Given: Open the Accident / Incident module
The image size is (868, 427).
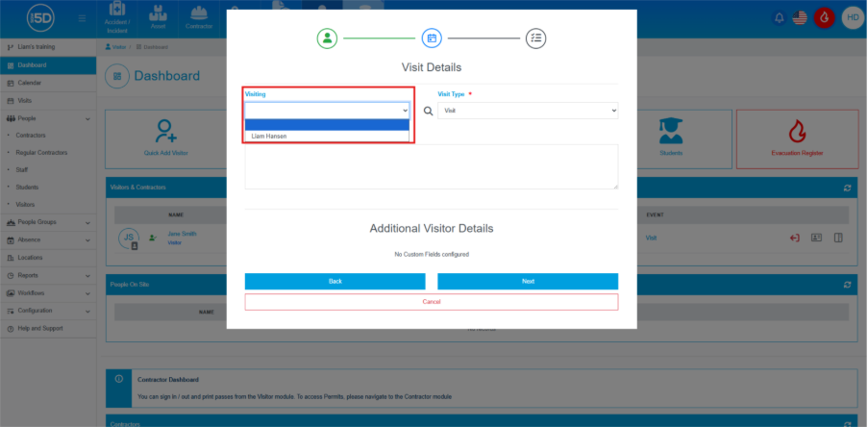Looking at the screenshot, I should pos(117,17).
